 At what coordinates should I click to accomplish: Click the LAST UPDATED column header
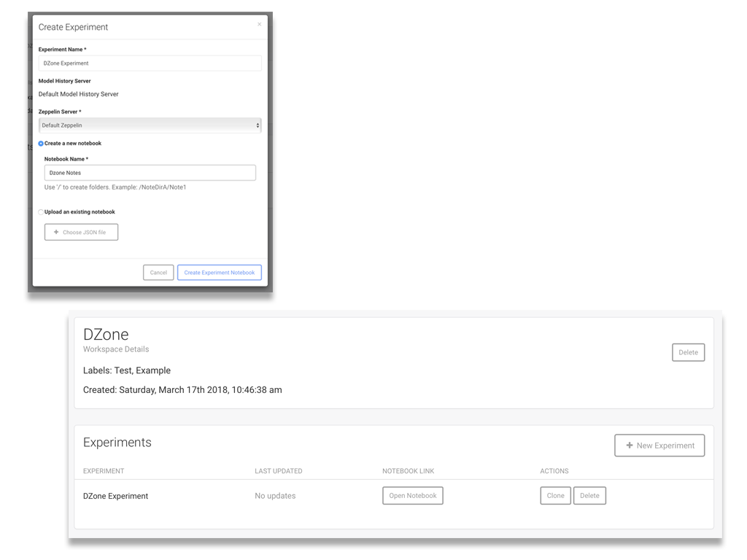coord(278,471)
